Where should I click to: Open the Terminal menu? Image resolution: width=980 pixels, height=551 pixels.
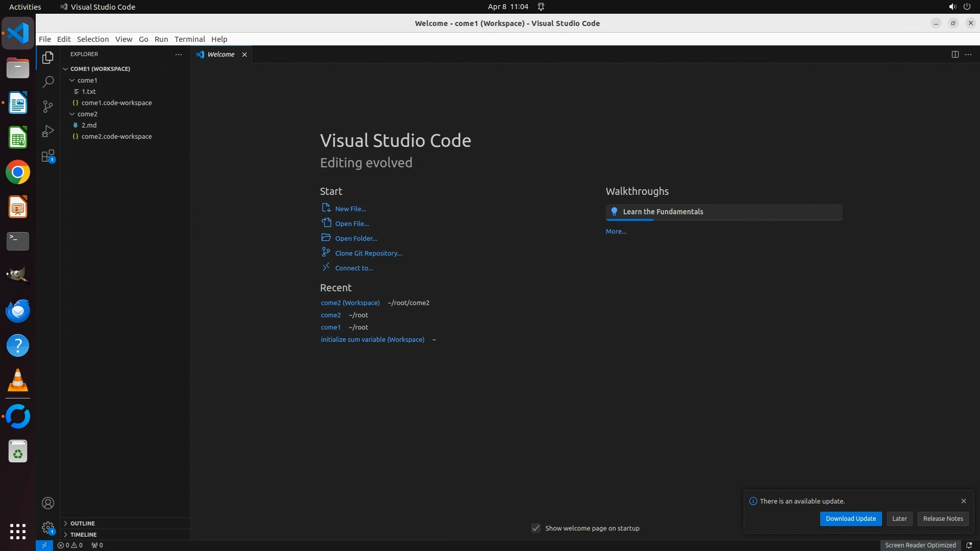tap(189, 39)
